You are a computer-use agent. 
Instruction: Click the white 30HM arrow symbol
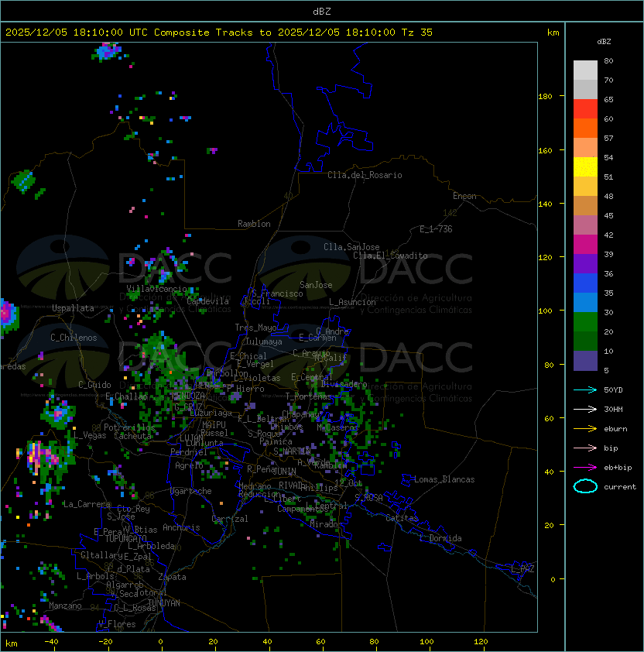[x=585, y=409]
